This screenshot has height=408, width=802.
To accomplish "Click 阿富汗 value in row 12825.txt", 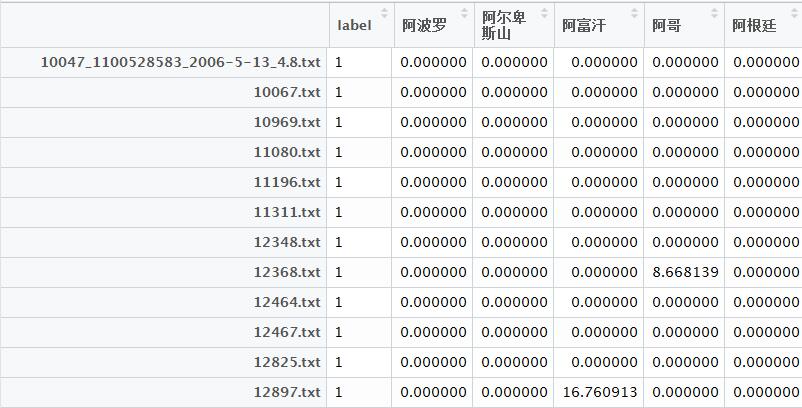I will pyautogui.click(x=604, y=362).
